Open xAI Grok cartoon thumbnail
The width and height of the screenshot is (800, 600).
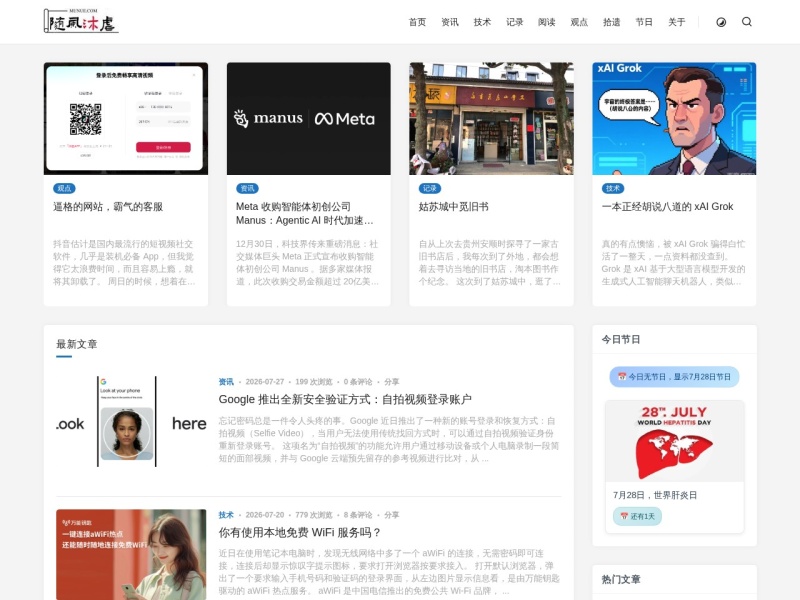click(674, 118)
